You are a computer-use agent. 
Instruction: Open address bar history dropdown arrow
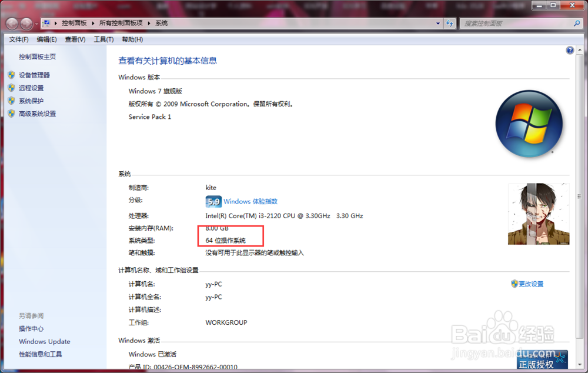[437, 24]
